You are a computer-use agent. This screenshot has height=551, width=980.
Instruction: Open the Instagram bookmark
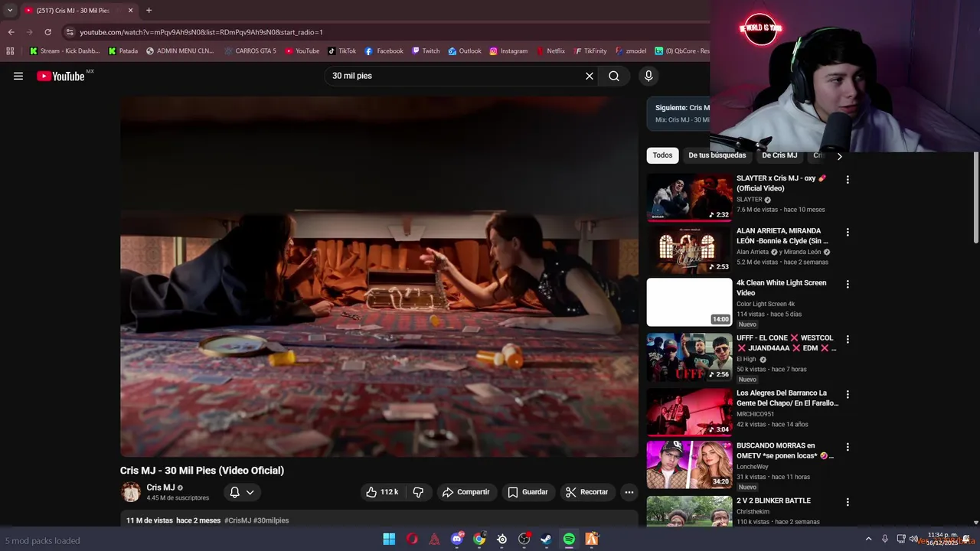[x=508, y=51]
